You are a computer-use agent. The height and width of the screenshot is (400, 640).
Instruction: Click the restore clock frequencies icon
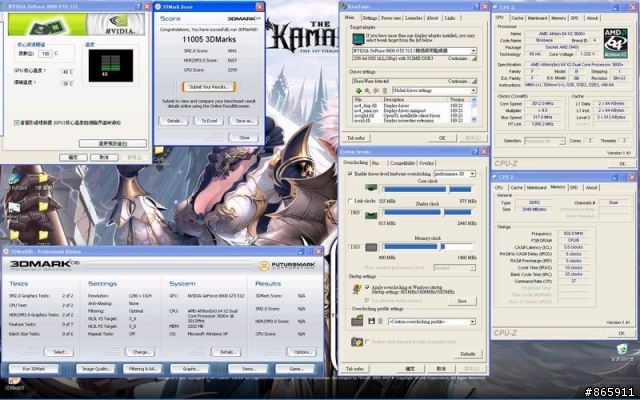(x=357, y=342)
